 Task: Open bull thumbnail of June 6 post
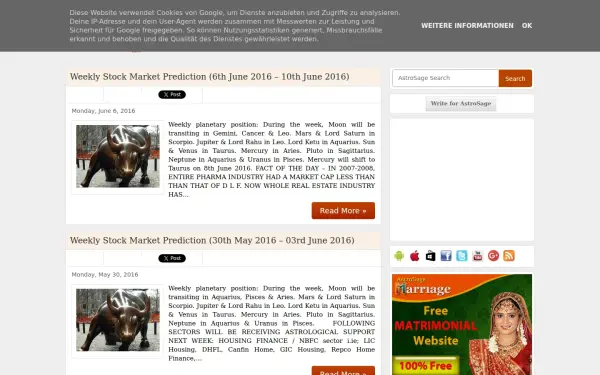coord(118,157)
